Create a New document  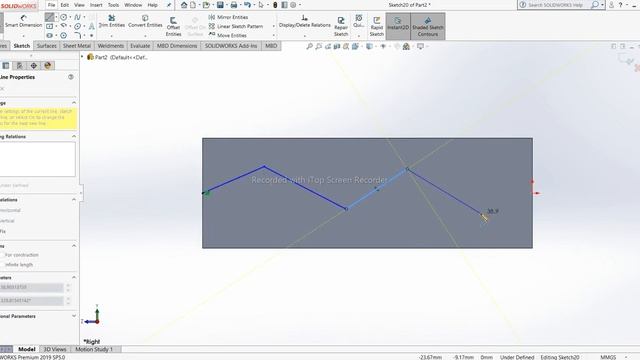tap(193, 5)
